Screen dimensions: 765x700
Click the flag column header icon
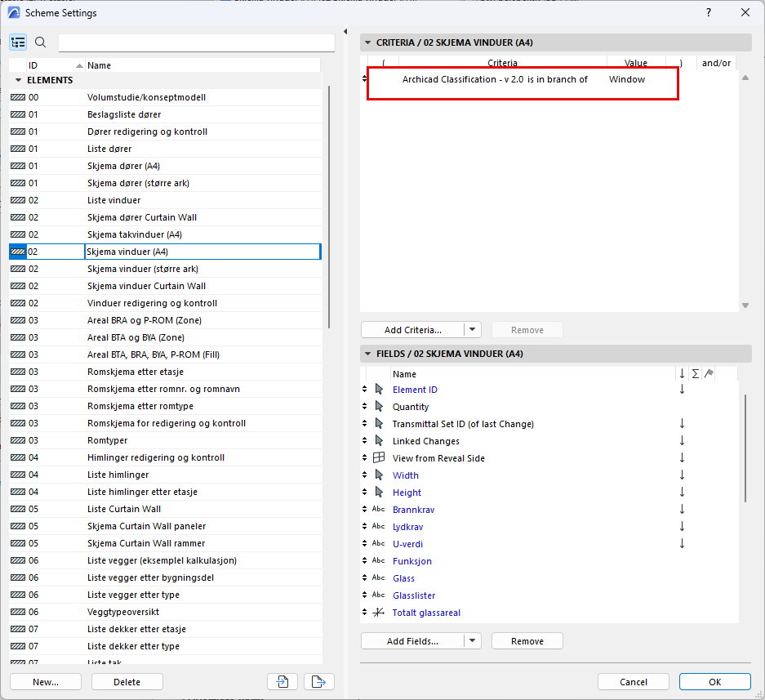[x=709, y=373]
